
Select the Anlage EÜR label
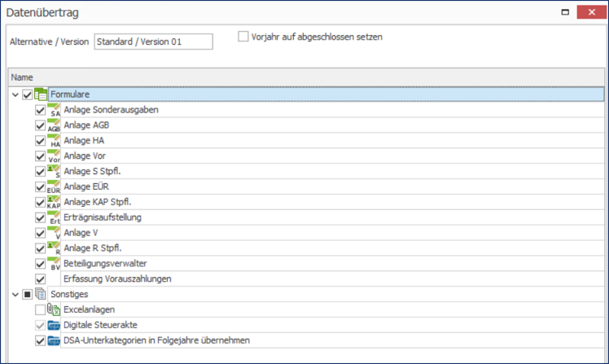pos(86,186)
